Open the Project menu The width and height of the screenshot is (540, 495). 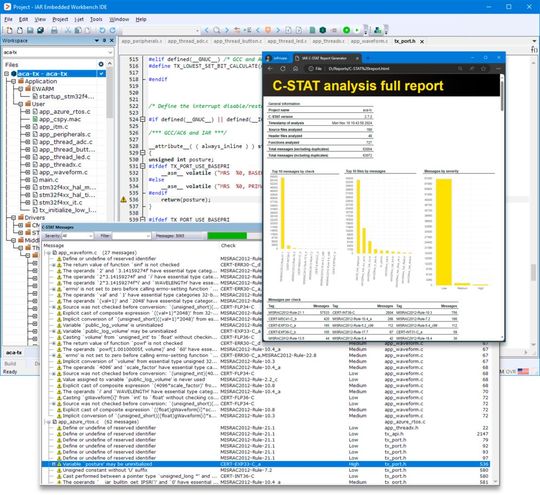point(60,19)
